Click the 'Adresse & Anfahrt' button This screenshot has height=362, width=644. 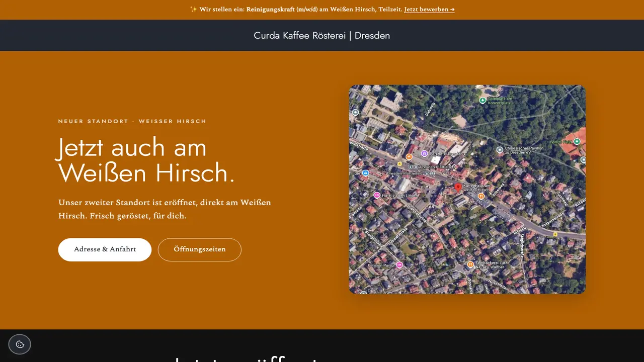[x=105, y=249]
